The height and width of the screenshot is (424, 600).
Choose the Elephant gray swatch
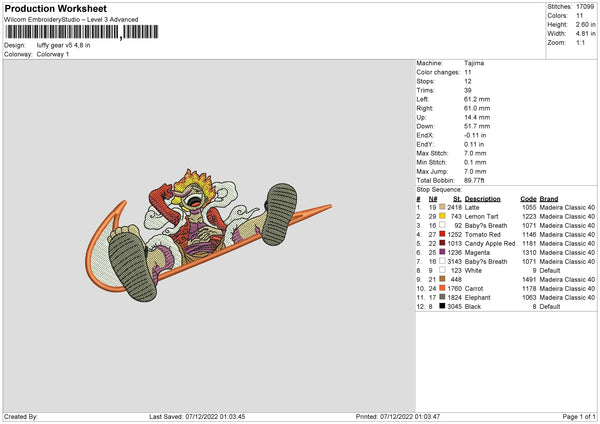pyautogui.click(x=442, y=297)
